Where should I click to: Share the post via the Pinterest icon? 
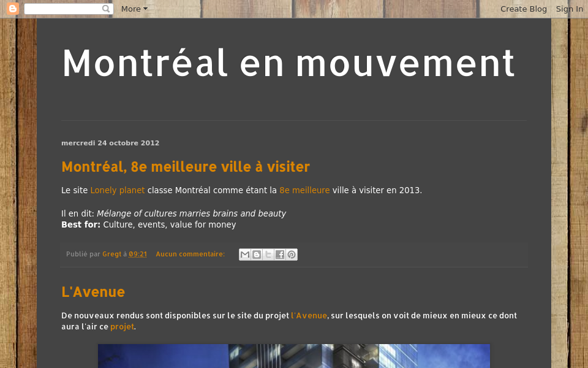tap(291, 254)
